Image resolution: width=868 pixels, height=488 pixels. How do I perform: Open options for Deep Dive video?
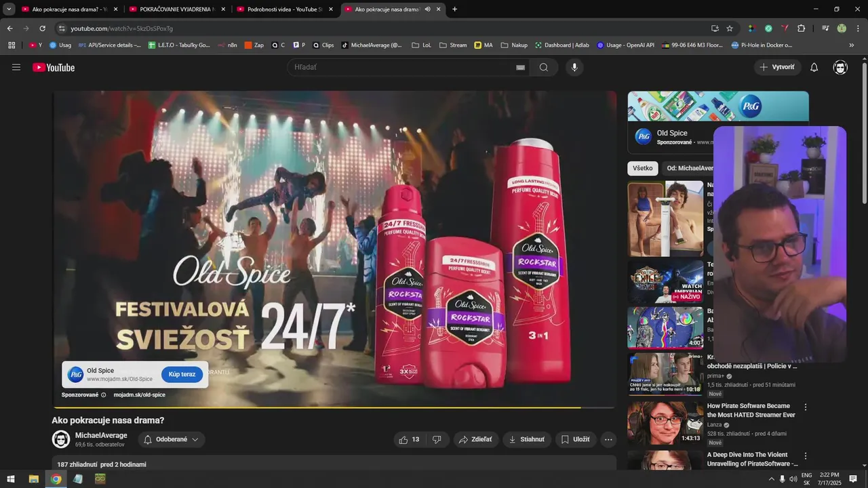pyautogui.click(x=806, y=456)
